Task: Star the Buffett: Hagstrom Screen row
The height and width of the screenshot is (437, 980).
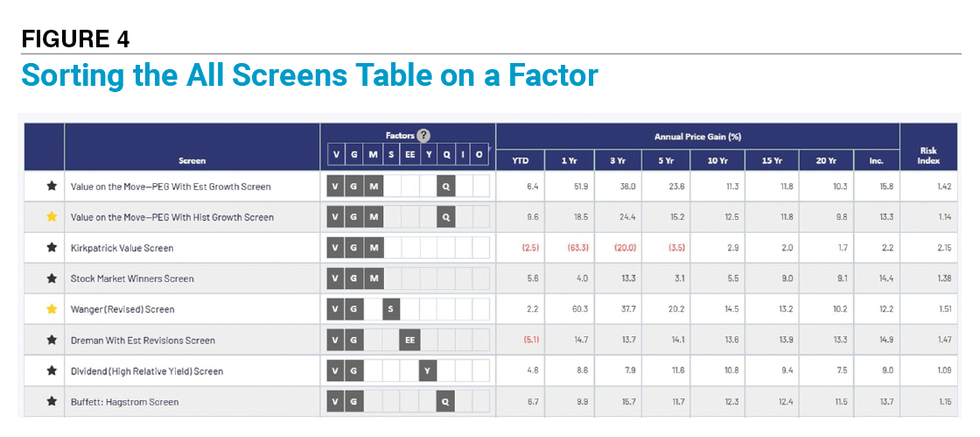Action: (52, 402)
